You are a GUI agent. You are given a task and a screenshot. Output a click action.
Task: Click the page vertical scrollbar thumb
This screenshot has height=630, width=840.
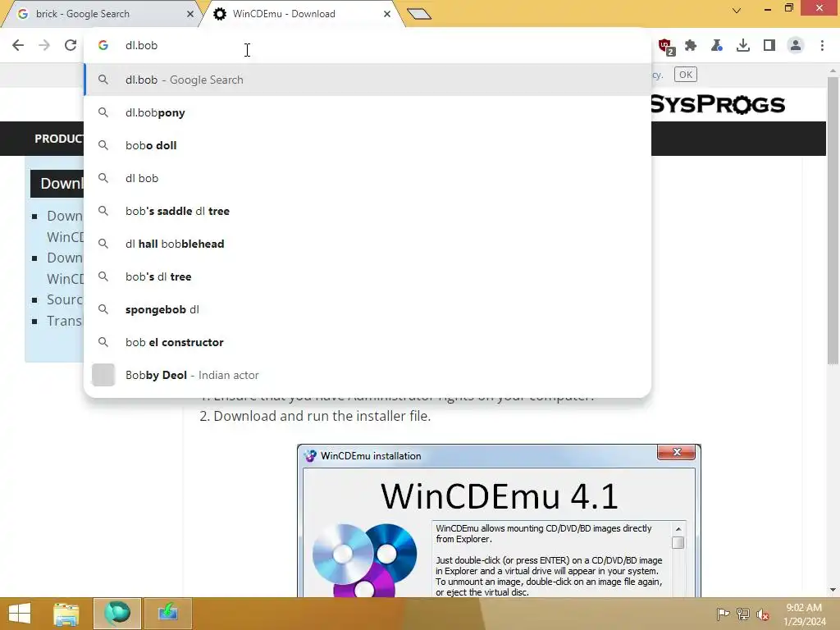833,221
